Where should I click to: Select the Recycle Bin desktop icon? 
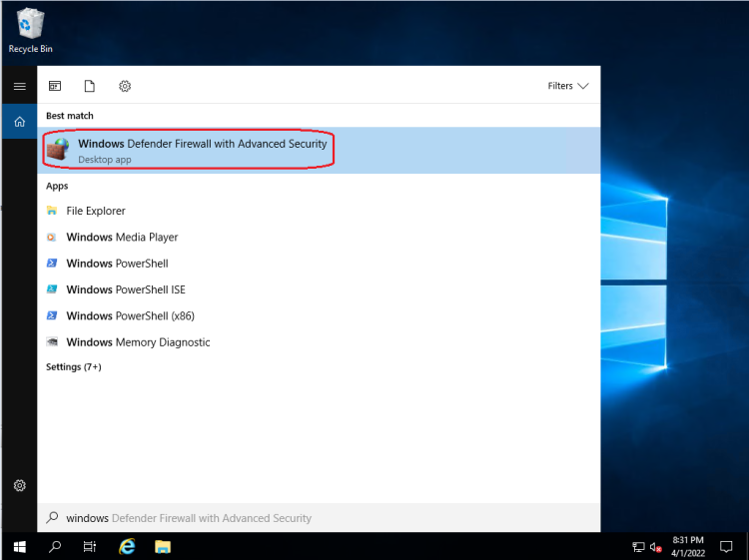coord(31,31)
